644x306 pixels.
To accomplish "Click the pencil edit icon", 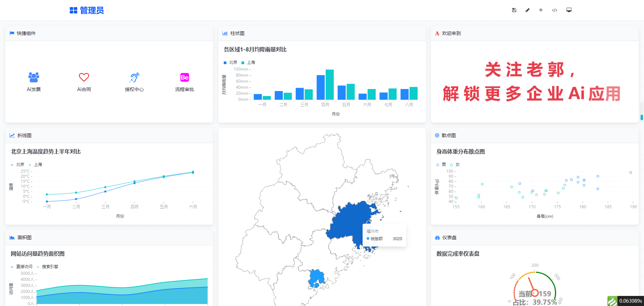I will coord(527,10).
